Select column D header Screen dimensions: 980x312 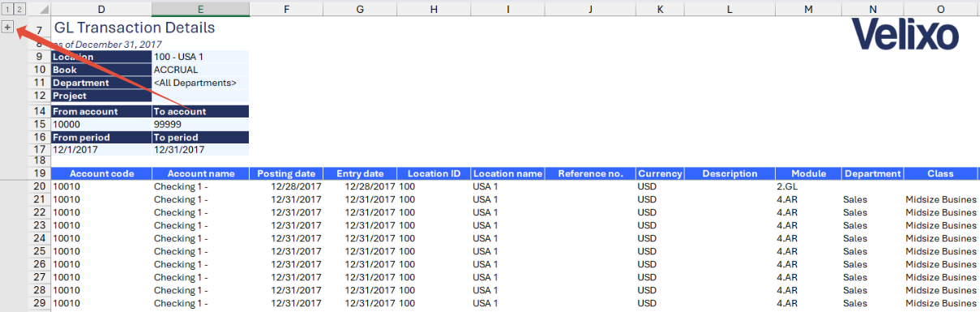coord(101,8)
